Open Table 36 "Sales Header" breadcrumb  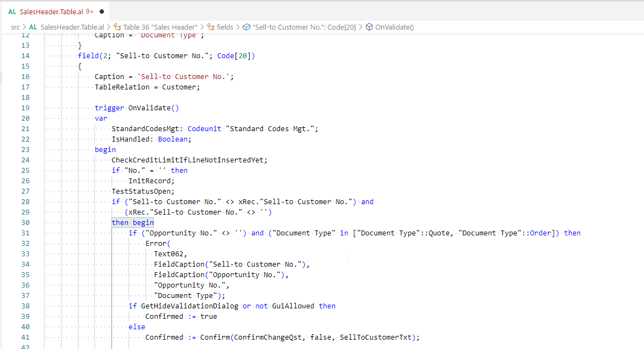(160, 27)
